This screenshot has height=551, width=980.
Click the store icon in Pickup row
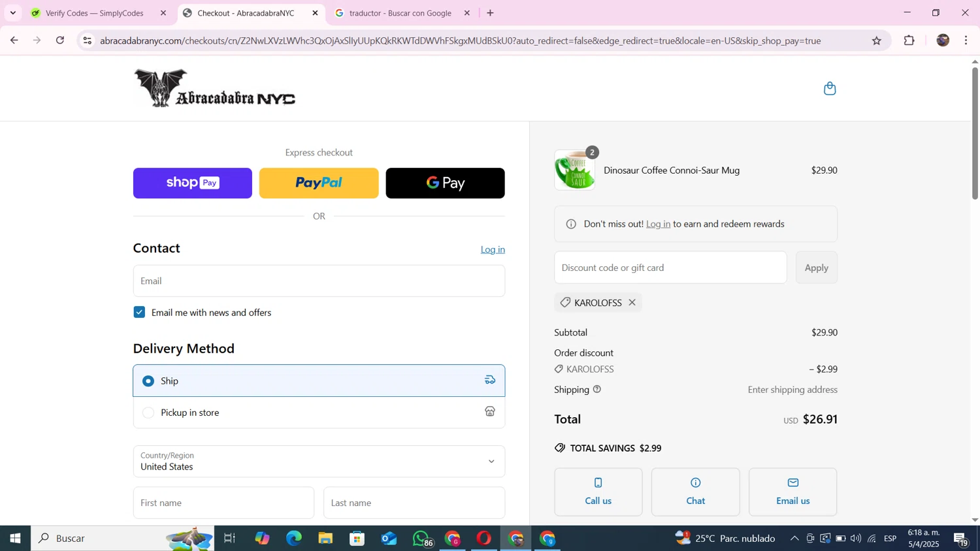(490, 411)
